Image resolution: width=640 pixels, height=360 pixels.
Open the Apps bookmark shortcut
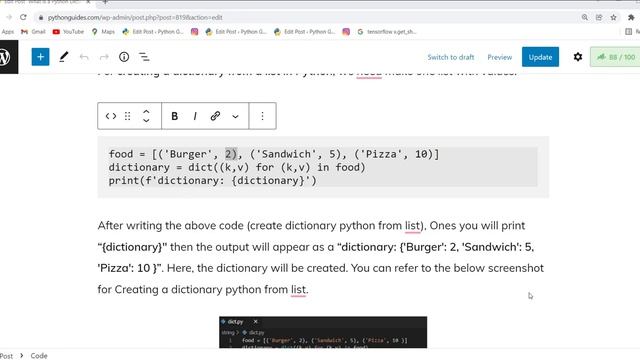coord(8,31)
